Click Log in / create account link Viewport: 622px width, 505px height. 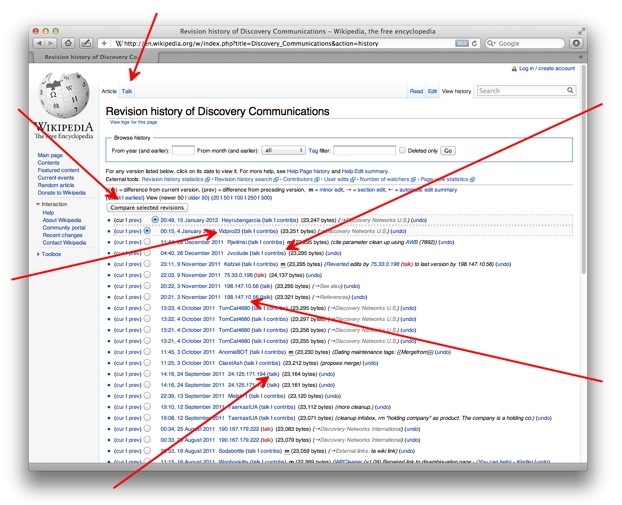coord(547,68)
